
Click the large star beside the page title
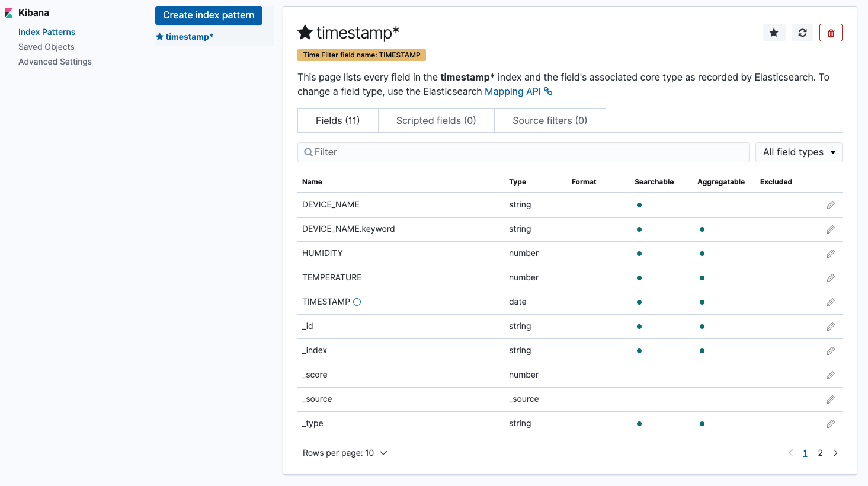305,33
